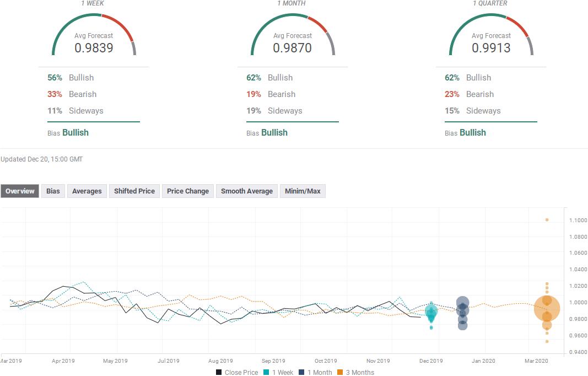This screenshot has width=588, height=376.
Task: Click the top dark blue 1 Month bubble
Action: [463, 303]
